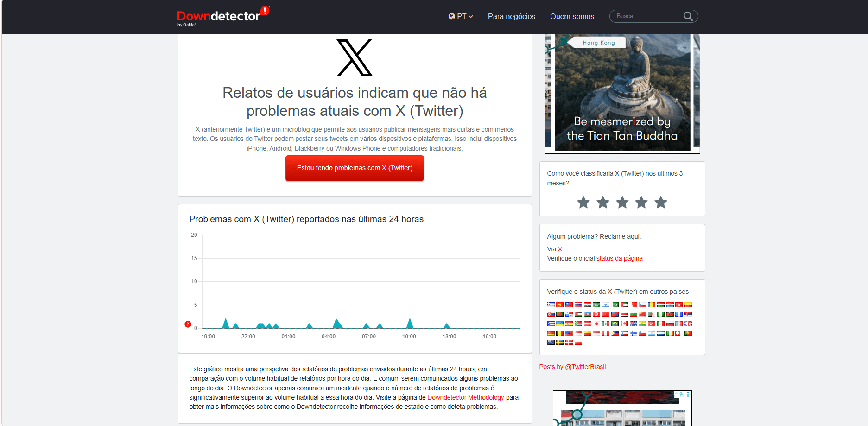Click the heading "Problemas com X (Twitter) reportados nas últimas 24 horas"

306,219
